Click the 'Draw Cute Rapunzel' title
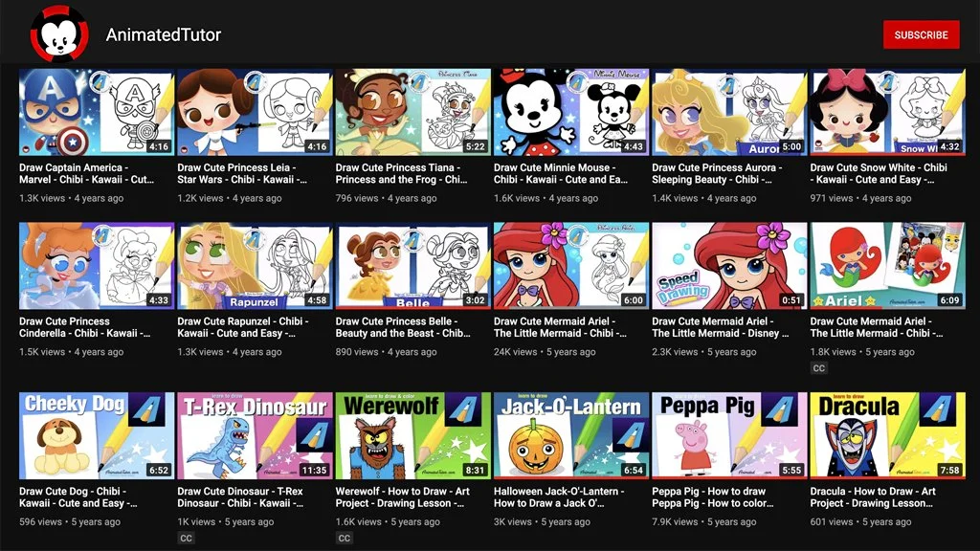The height and width of the screenshot is (551, 980). click(x=242, y=327)
